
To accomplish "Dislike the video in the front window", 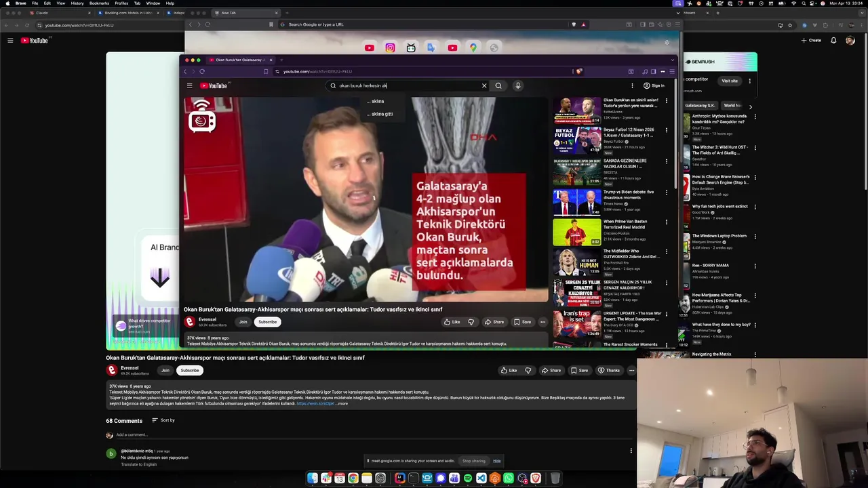I will (x=471, y=322).
